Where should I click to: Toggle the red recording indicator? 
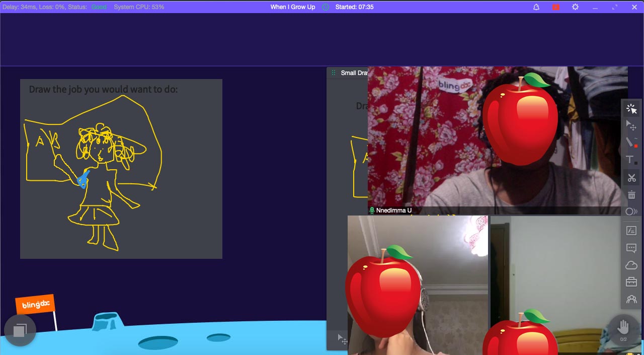(556, 7)
